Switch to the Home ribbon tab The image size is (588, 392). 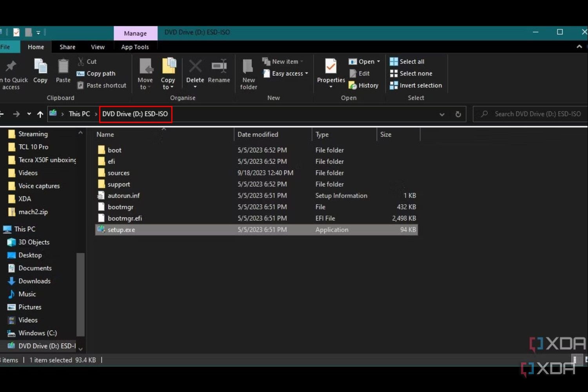[x=36, y=47]
